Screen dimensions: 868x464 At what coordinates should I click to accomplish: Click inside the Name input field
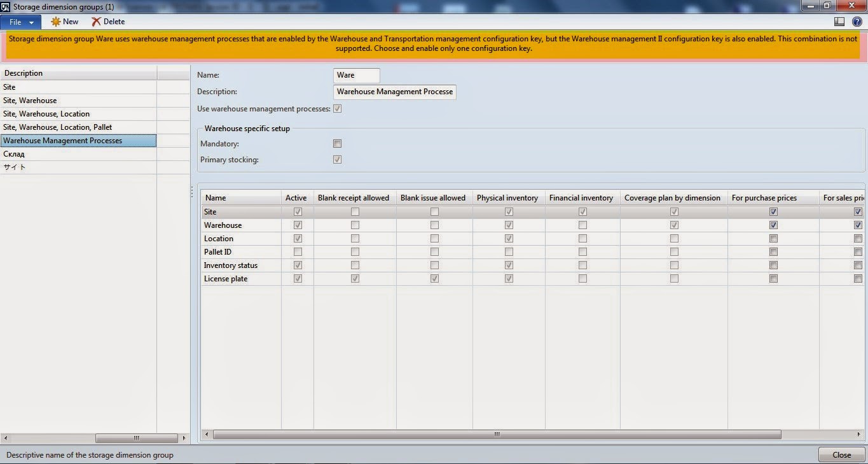356,74
